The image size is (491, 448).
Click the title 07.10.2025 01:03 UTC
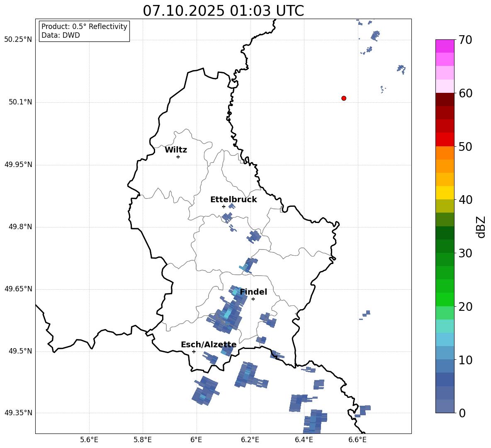(x=224, y=11)
